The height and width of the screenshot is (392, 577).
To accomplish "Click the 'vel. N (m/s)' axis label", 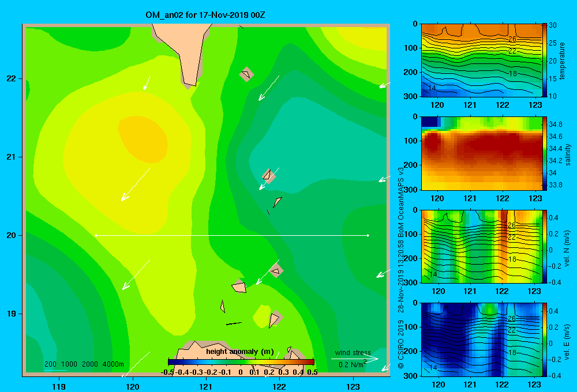I will 567,248.
